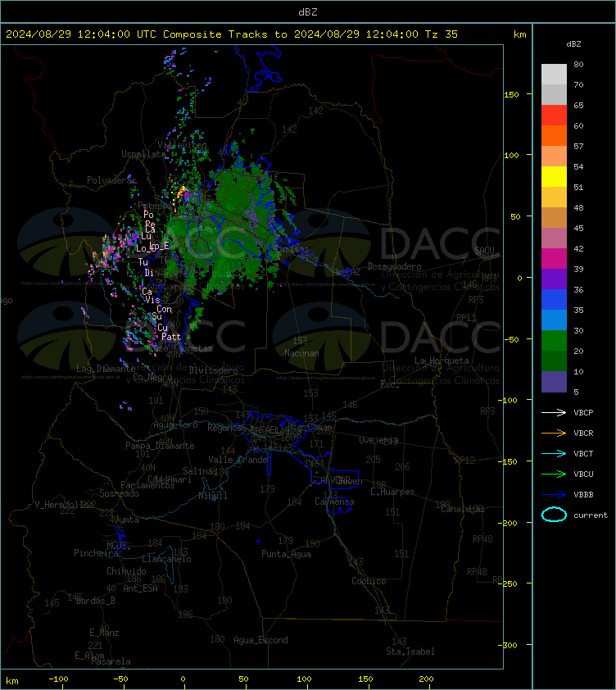Click the 'Punta_Agua' map label
The image size is (616, 690).
click(x=286, y=554)
